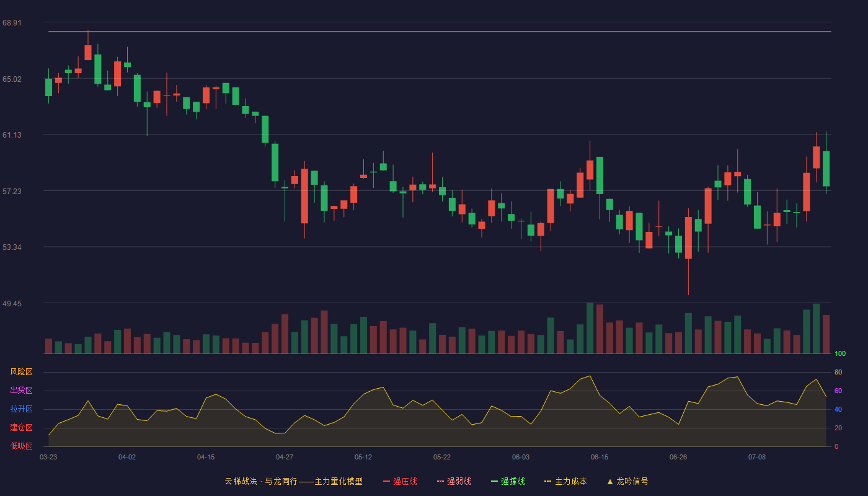Toggle the 强撑线 legend item
Viewport: 868px width, 496px height.
pos(508,481)
